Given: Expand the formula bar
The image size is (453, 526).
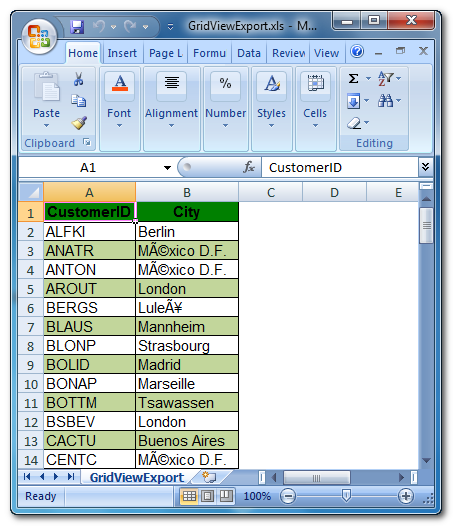Looking at the screenshot, I should pos(425,167).
